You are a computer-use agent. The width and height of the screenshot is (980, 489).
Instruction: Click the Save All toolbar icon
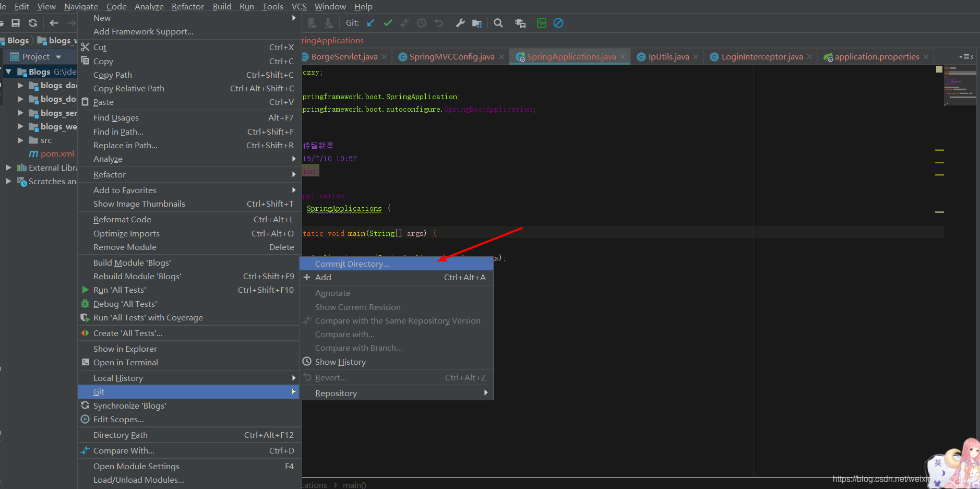pyautogui.click(x=16, y=23)
